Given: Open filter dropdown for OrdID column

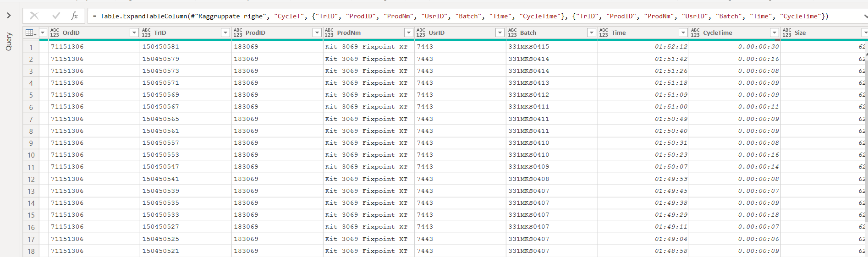Looking at the screenshot, I should click(x=134, y=33).
